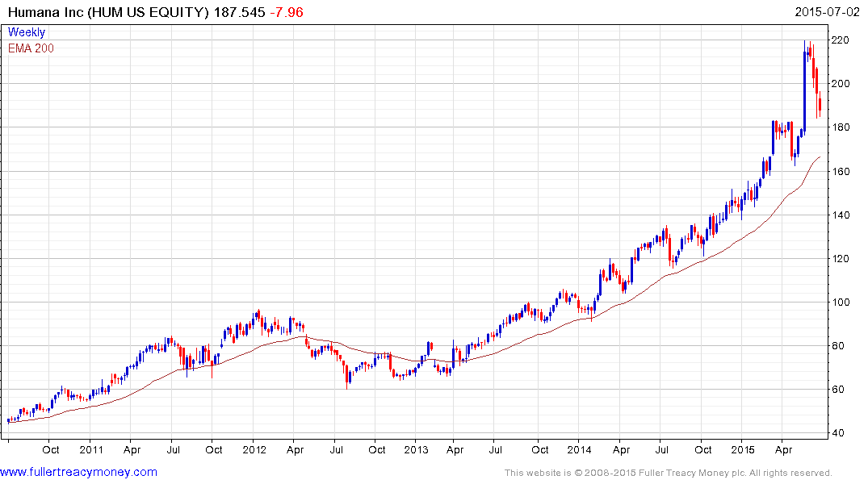
Task: Click the Weekly legend label
Action: 26,32
